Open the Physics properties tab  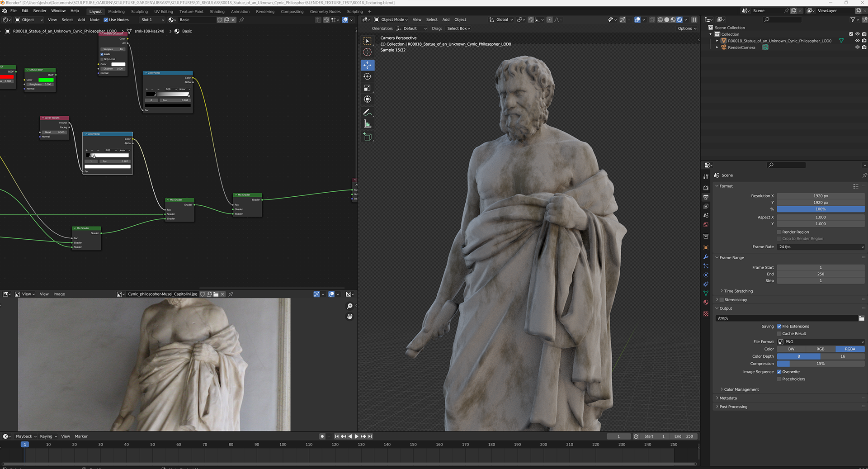pyautogui.click(x=706, y=275)
